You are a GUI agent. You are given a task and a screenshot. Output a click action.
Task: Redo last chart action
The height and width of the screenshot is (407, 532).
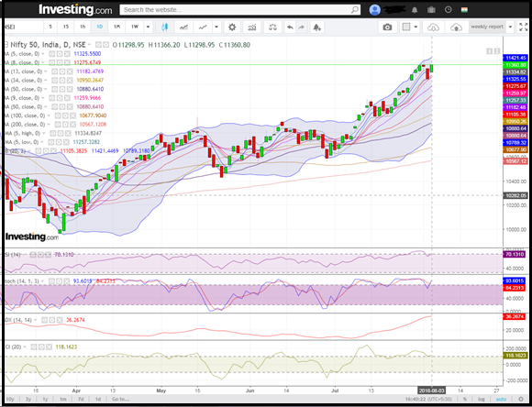pos(301,27)
